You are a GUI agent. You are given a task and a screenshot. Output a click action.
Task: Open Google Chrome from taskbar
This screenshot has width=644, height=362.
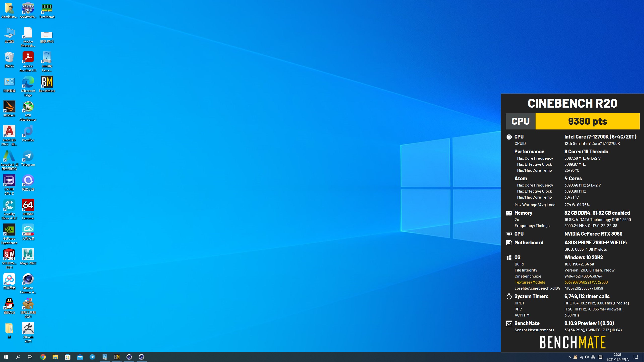(x=43, y=357)
